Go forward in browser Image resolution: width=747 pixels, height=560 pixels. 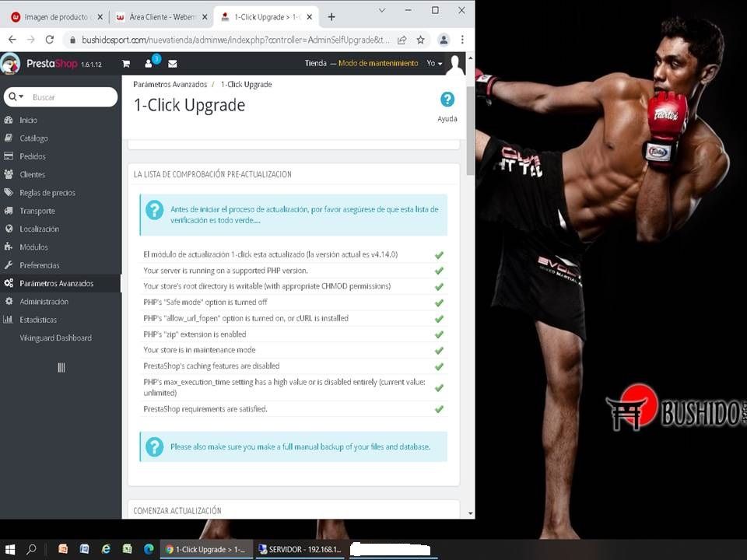(31, 40)
